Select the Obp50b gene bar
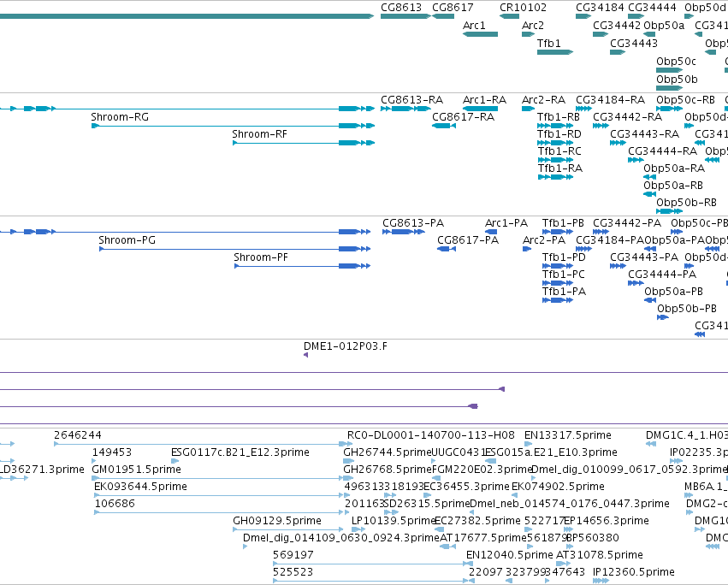Image resolution: width=728 pixels, height=585 pixels. click(670, 88)
